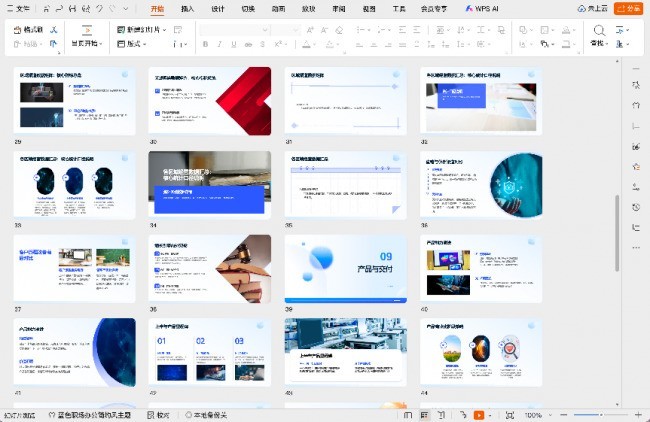This screenshot has height=422, width=650.
Task: Switch to the 视图 ribbon tab
Action: tap(369, 8)
